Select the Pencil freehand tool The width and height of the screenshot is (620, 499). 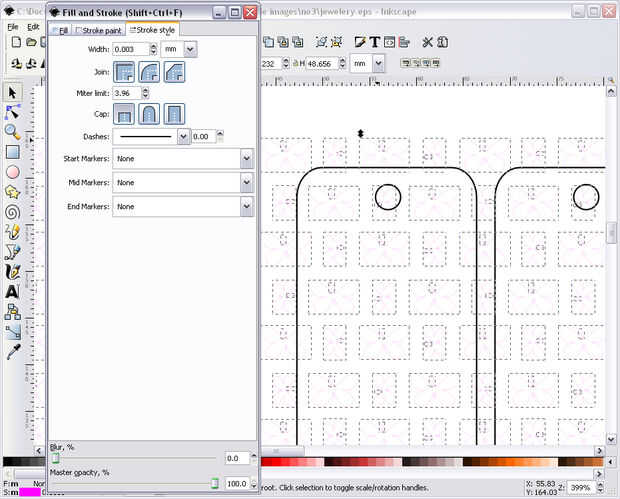coord(12,232)
